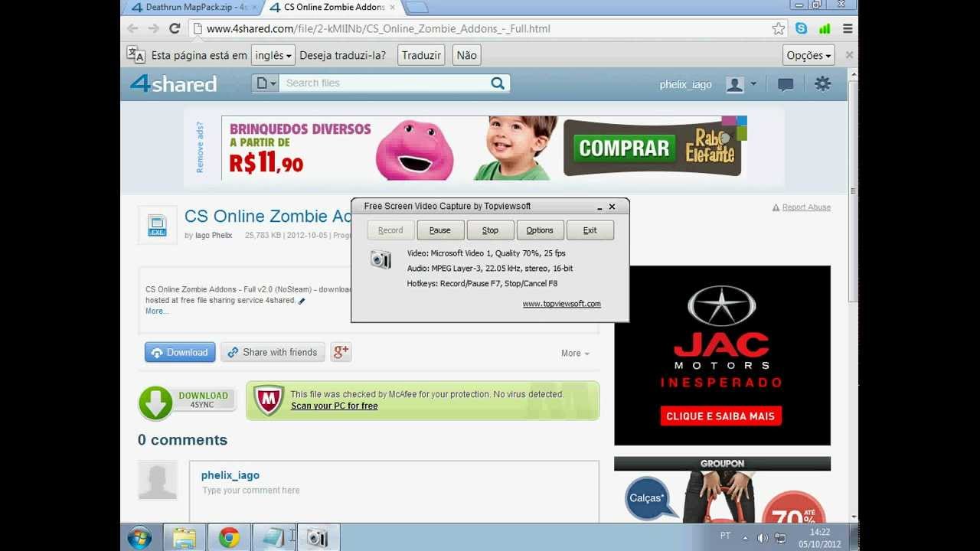The width and height of the screenshot is (980, 551).
Task: Share on Google Plus
Action: (341, 352)
